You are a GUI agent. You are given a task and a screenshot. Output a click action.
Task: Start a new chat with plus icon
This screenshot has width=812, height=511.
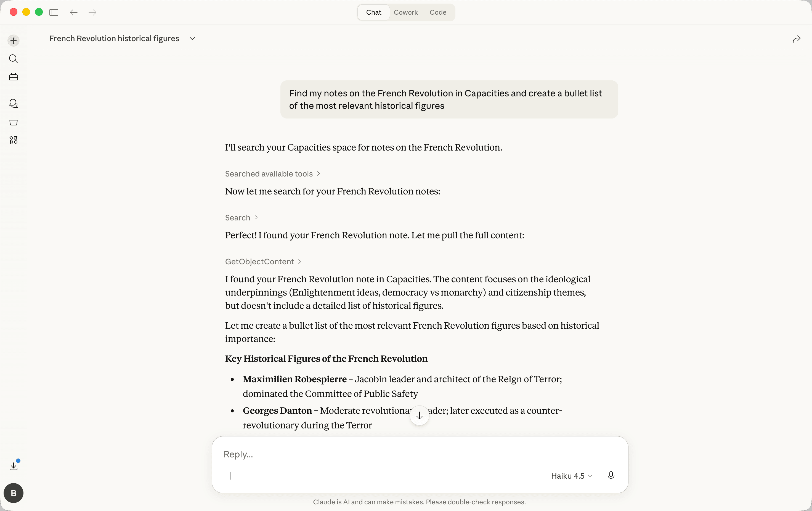coord(14,41)
